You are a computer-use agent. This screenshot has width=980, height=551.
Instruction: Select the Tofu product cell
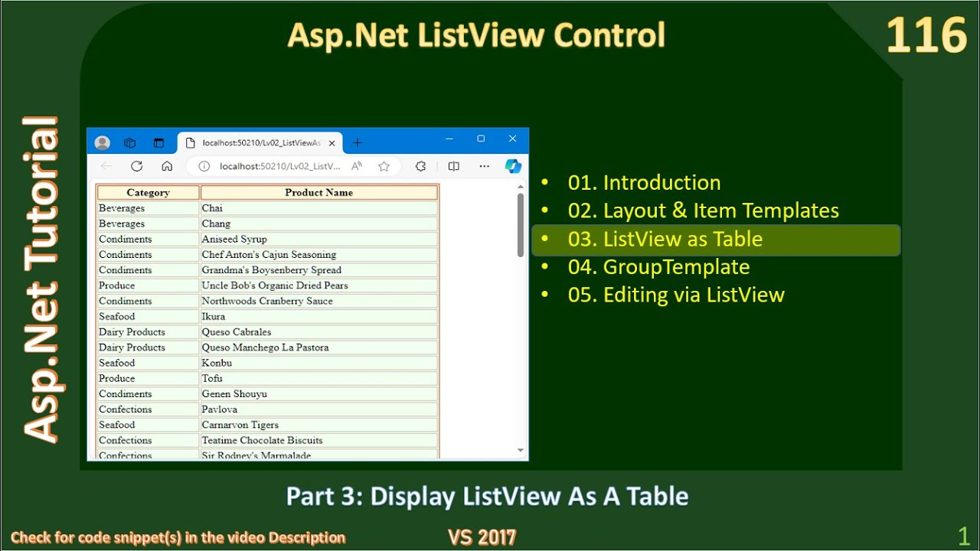click(x=319, y=378)
